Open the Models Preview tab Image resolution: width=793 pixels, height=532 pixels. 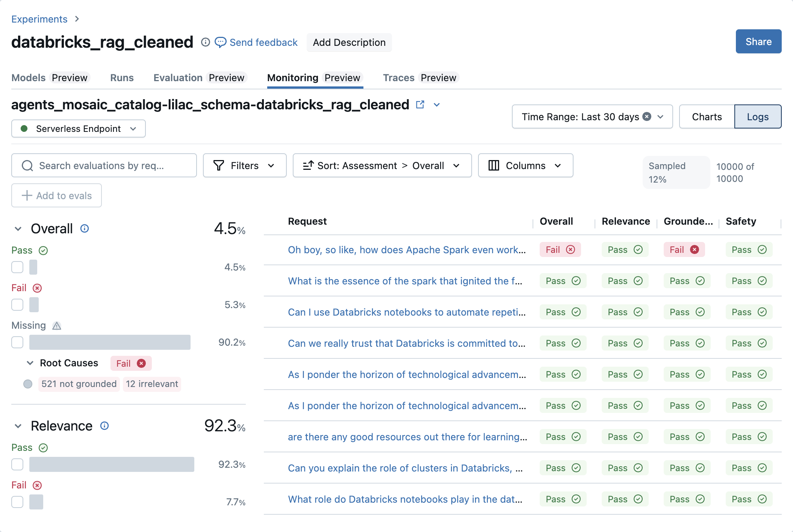point(50,78)
